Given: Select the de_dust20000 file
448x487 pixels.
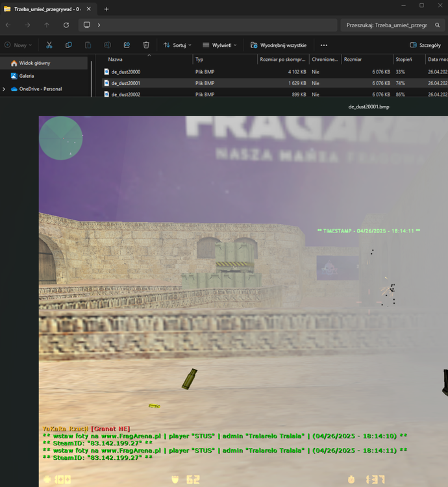Looking at the screenshot, I should 125,72.
